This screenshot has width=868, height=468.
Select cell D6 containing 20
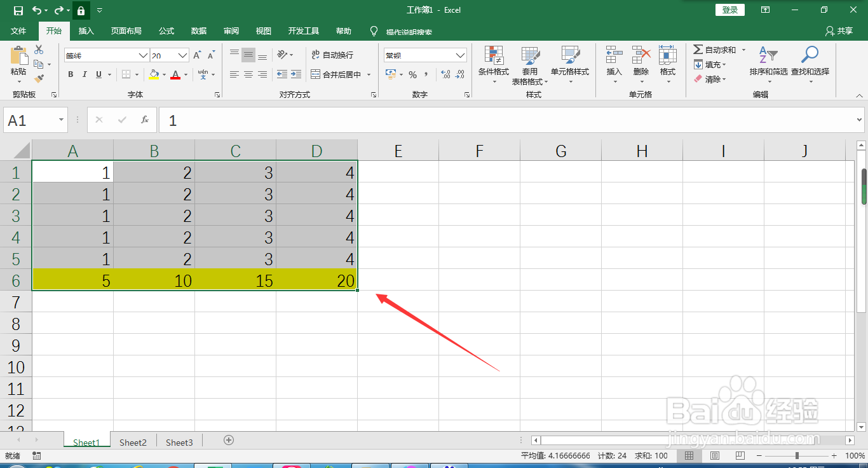[316, 280]
